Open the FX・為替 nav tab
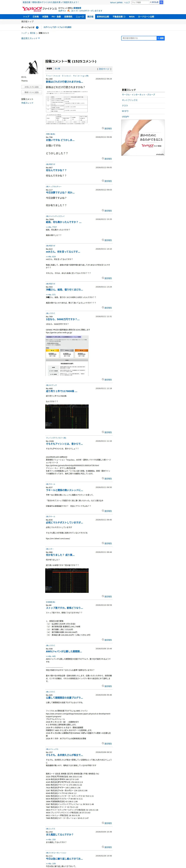The image size is (186, 868). pos(56,16)
